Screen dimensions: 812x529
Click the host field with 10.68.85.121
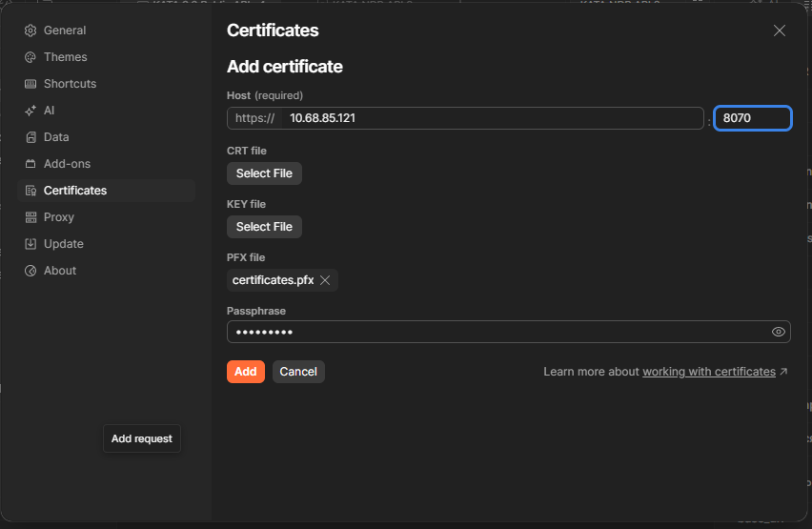pos(493,118)
